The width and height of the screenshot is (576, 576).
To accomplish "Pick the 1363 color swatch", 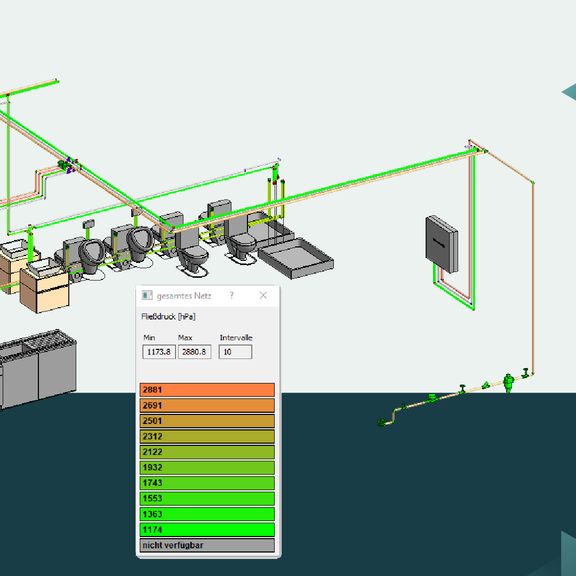I will tap(207, 514).
